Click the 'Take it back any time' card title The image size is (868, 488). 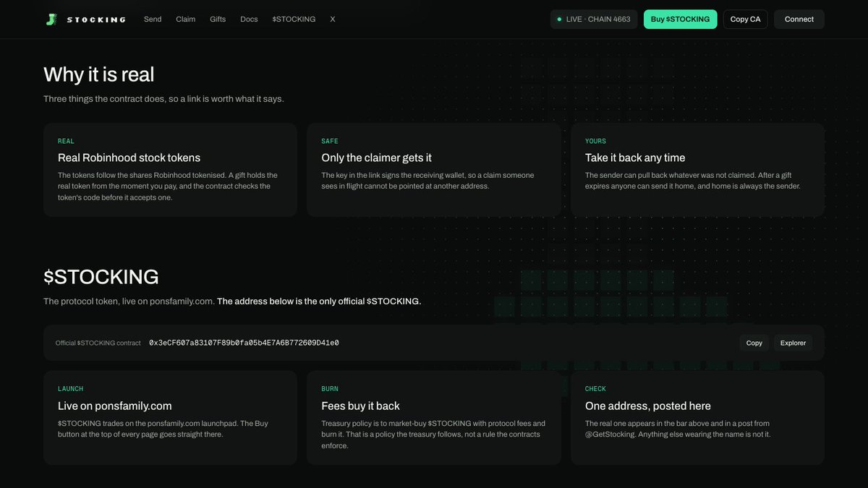click(635, 158)
